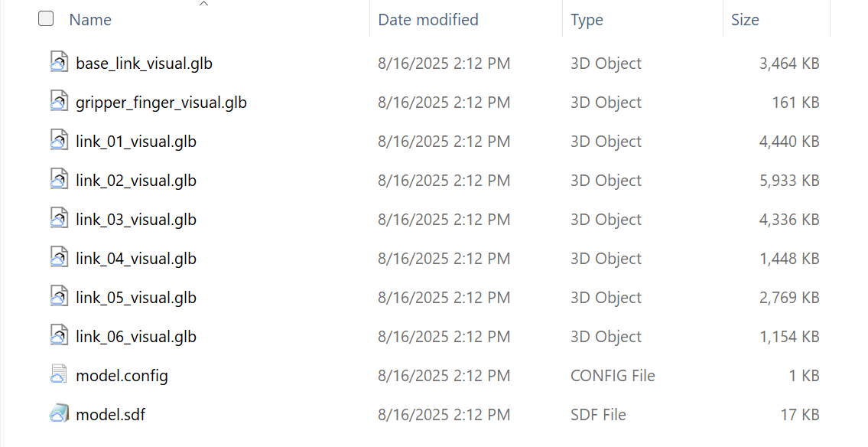
Task: Click the divider between Name and Date modified columns
Action: point(368,19)
